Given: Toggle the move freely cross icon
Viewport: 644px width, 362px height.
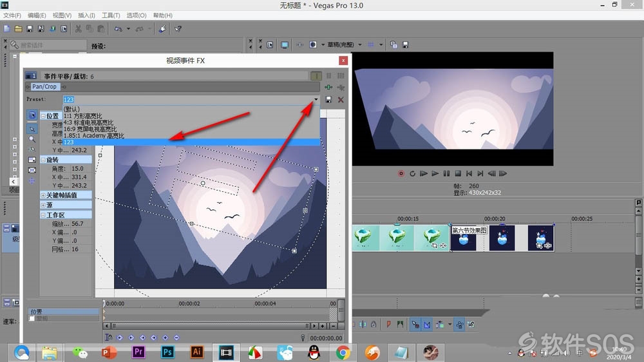Looking at the screenshot, I should 32,181.
